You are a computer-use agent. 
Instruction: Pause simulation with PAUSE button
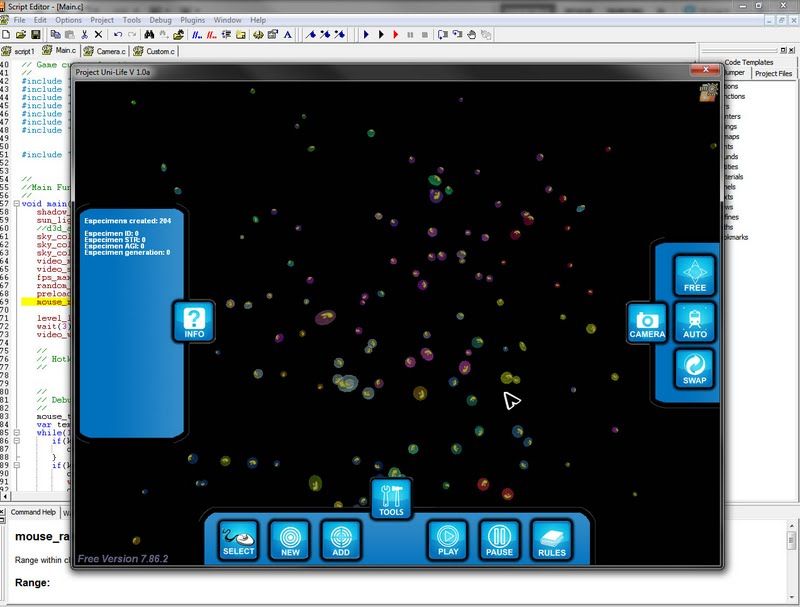499,540
